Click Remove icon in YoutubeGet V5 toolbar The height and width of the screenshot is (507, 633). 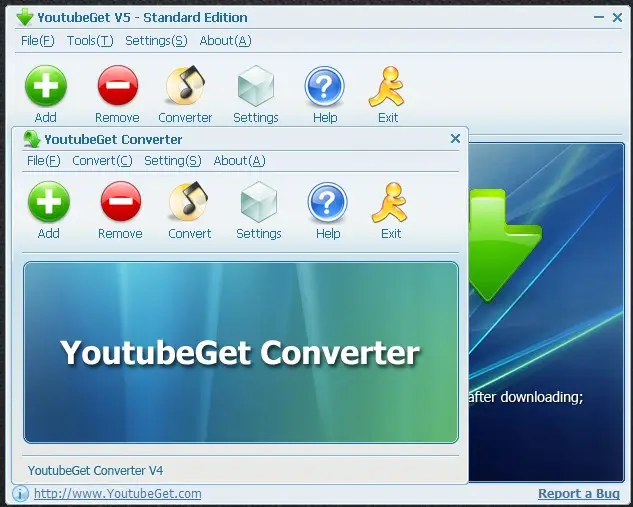click(x=117, y=85)
